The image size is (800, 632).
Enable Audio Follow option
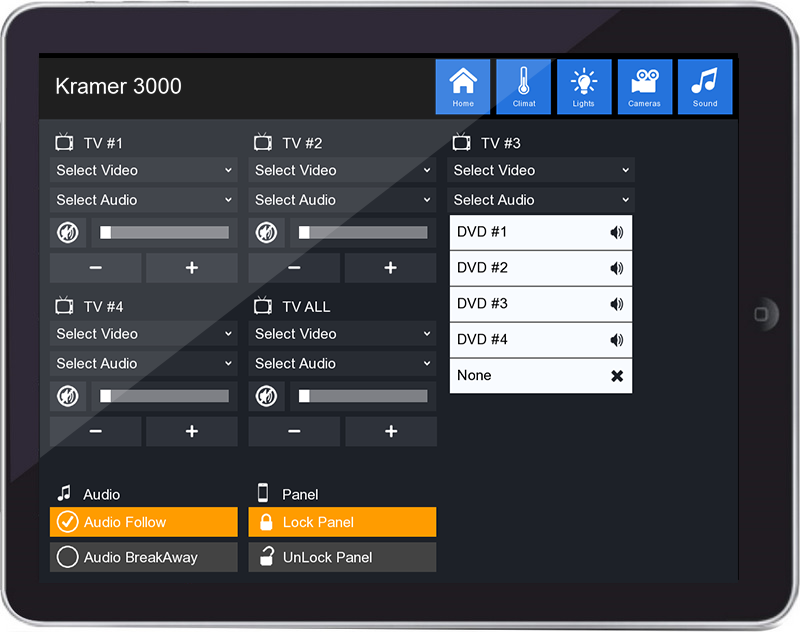pyautogui.click(x=143, y=522)
